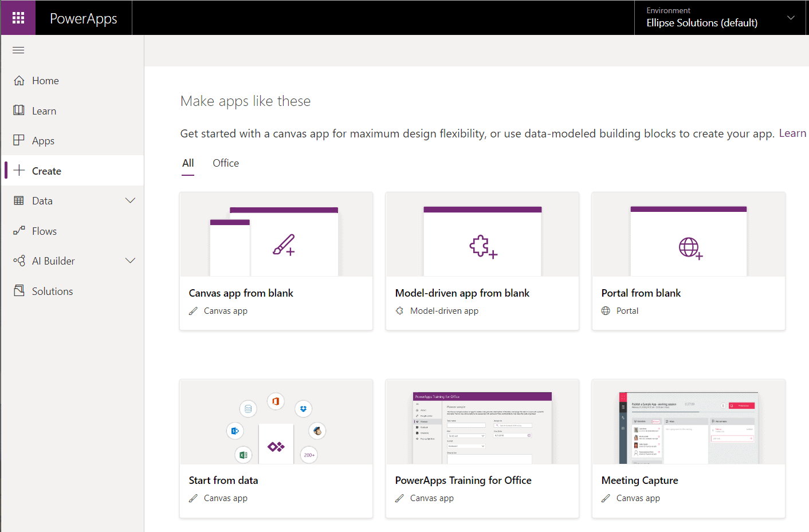The height and width of the screenshot is (532, 809).
Task: Click the Home house icon
Action: tap(19, 80)
